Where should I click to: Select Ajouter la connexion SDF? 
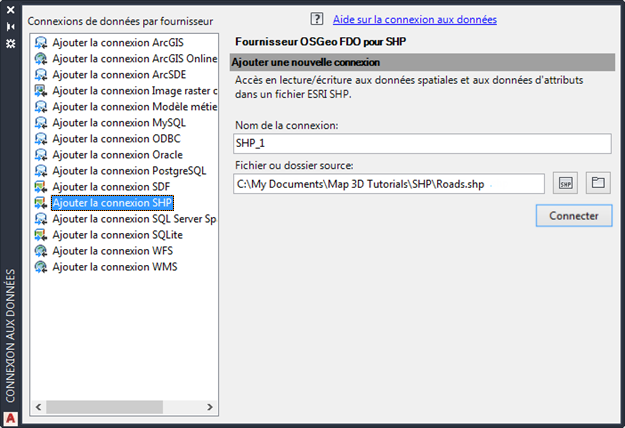111,187
